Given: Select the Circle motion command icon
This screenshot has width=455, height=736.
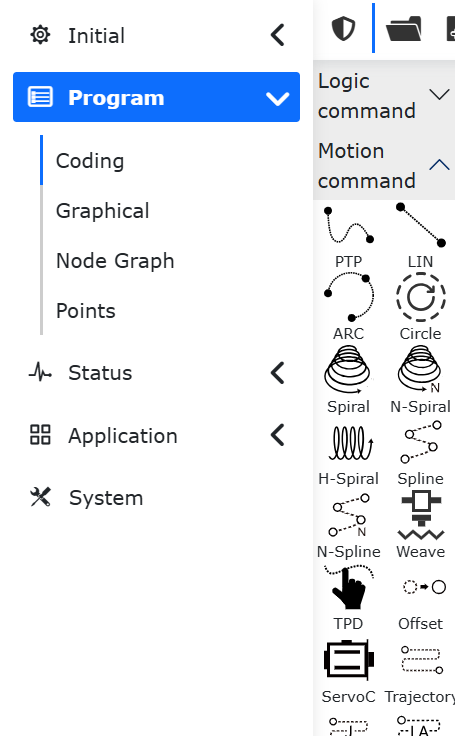Looking at the screenshot, I should tap(421, 298).
